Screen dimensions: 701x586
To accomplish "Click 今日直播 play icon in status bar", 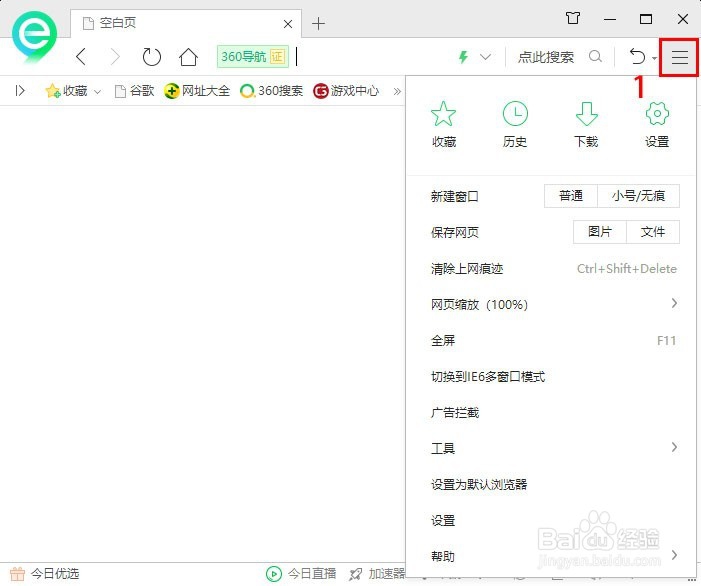I will [274, 573].
